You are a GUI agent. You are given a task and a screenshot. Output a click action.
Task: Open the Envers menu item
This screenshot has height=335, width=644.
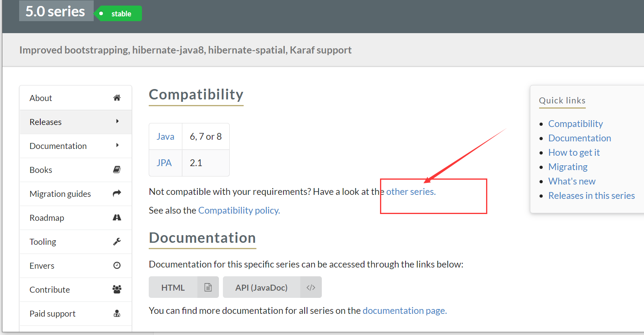[x=75, y=266]
